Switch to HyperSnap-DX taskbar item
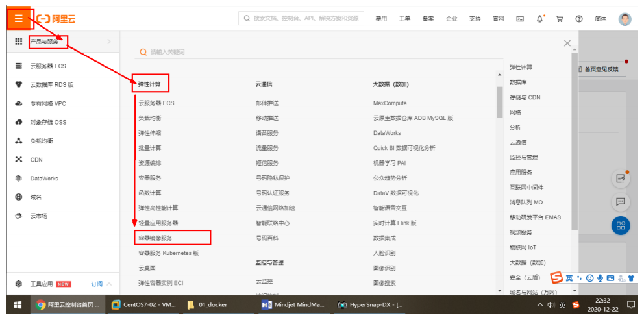Image resolution: width=644 pixels, height=322 pixels. coord(369,305)
